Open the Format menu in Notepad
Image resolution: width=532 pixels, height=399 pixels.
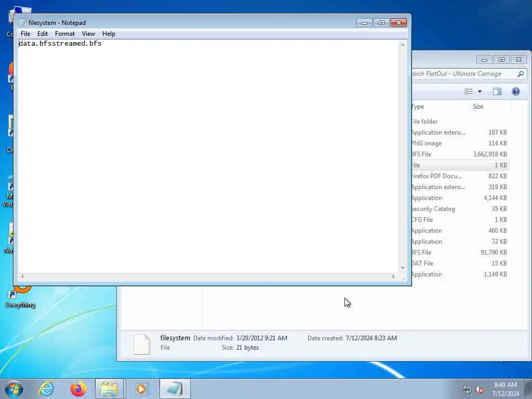tap(65, 34)
